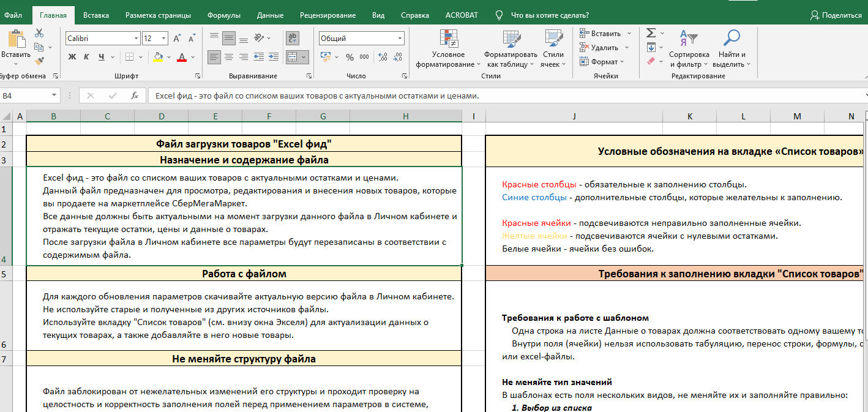868x412 pixels.
Task: Click the Сортировка и фильтр icon
Action: pyautogui.click(x=689, y=39)
